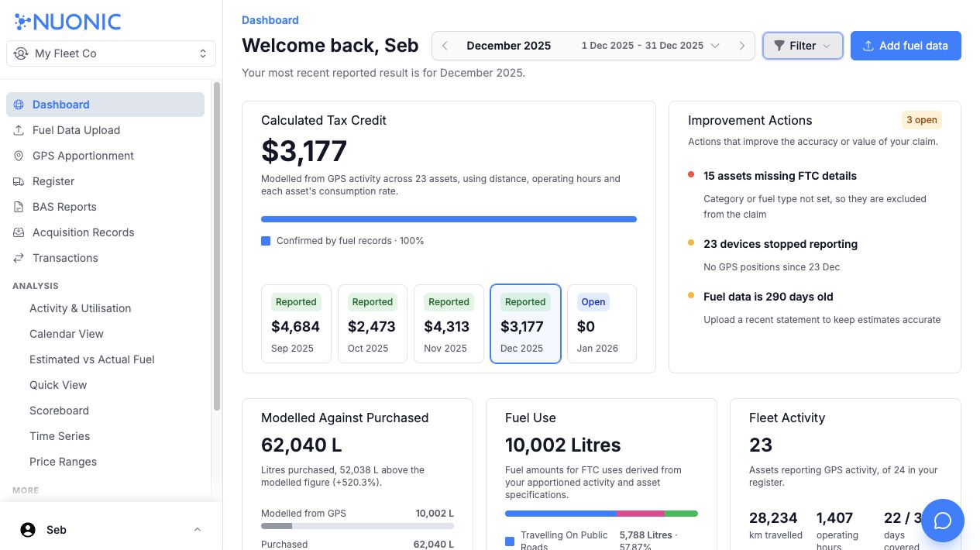
Task: Click the blue Confirmed by fuel records swatch
Action: click(266, 241)
